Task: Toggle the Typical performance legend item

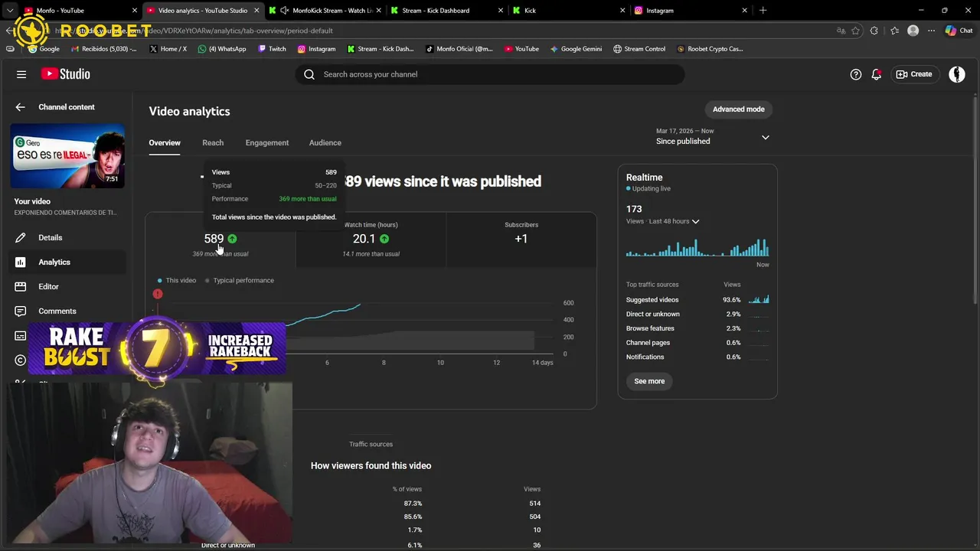Action: [240, 281]
